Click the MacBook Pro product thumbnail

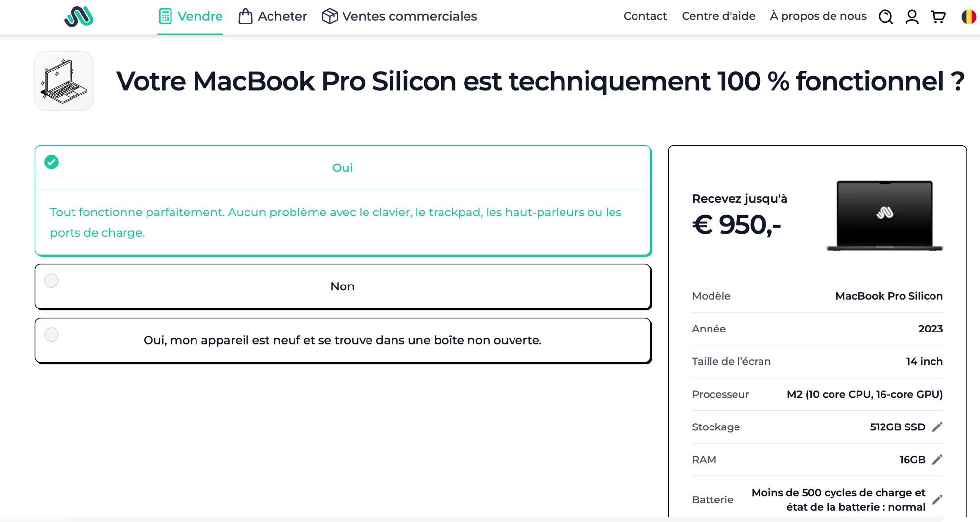tap(884, 215)
